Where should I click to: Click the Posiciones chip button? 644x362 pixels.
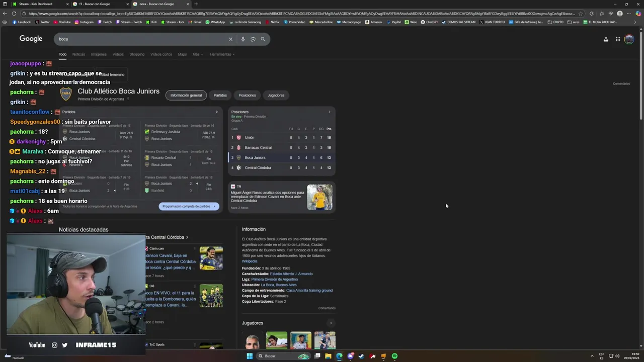click(247, 95)
